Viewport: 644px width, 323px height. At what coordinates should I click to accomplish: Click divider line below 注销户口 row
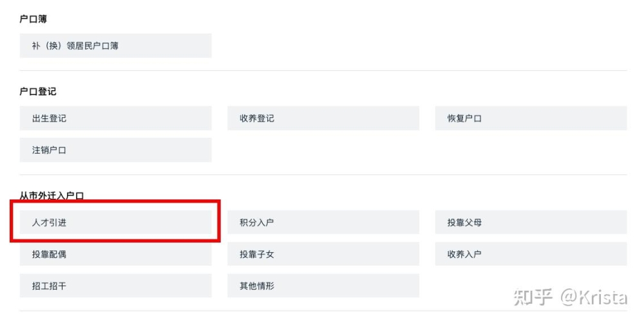coord(323,175)
